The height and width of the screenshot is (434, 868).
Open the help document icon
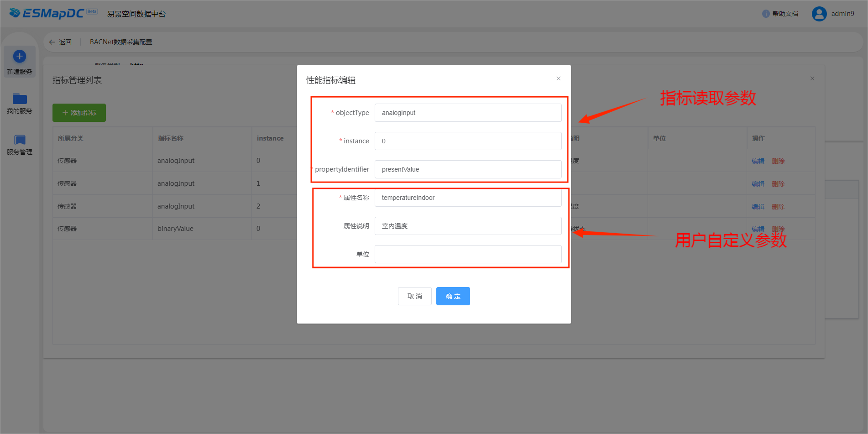pyautogui.click(x=766, y=14)
